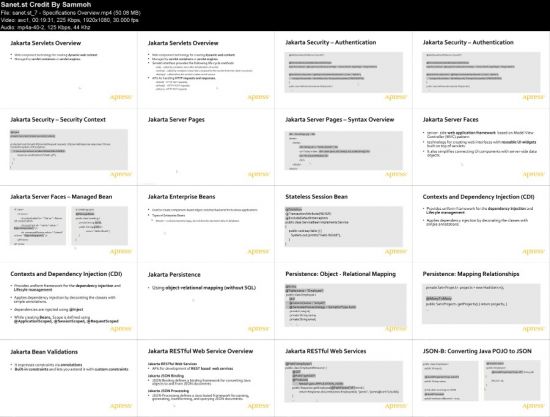The width and height of the screenshot is (550, 417).
Task: Open the blank Jakarta Server Pages title thumbnail
Action: [x=206, y=147]
